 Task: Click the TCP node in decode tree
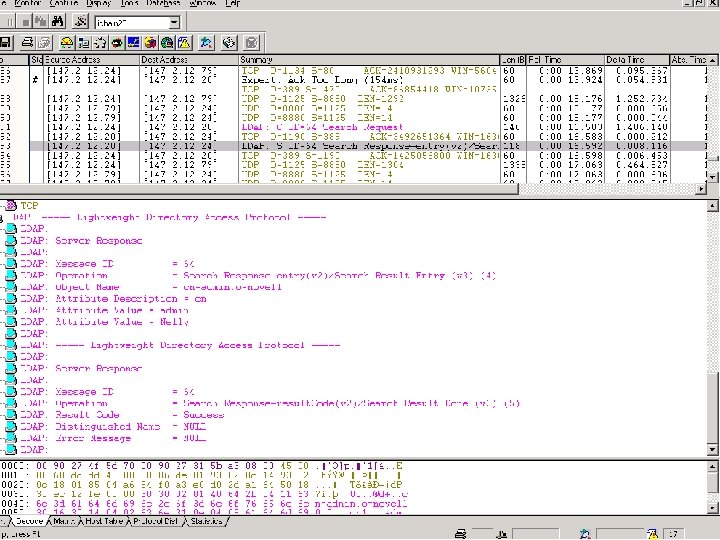click(x=29, y=205)
